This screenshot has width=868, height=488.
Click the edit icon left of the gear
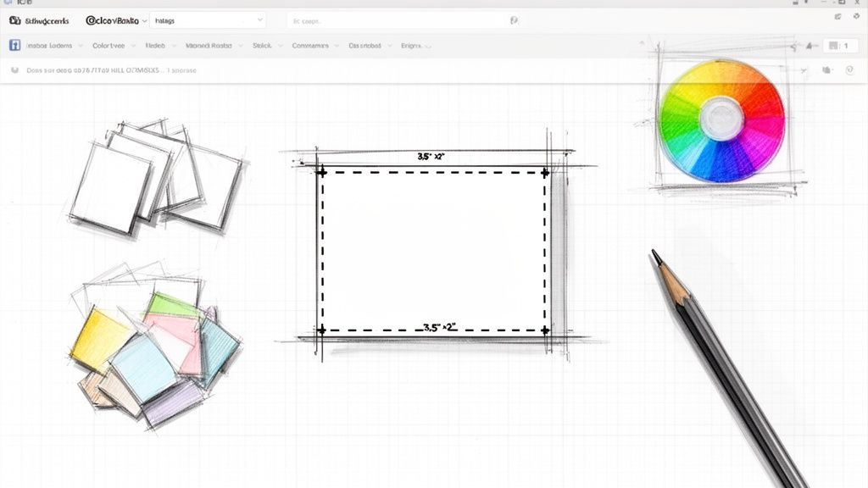point(837,16)
